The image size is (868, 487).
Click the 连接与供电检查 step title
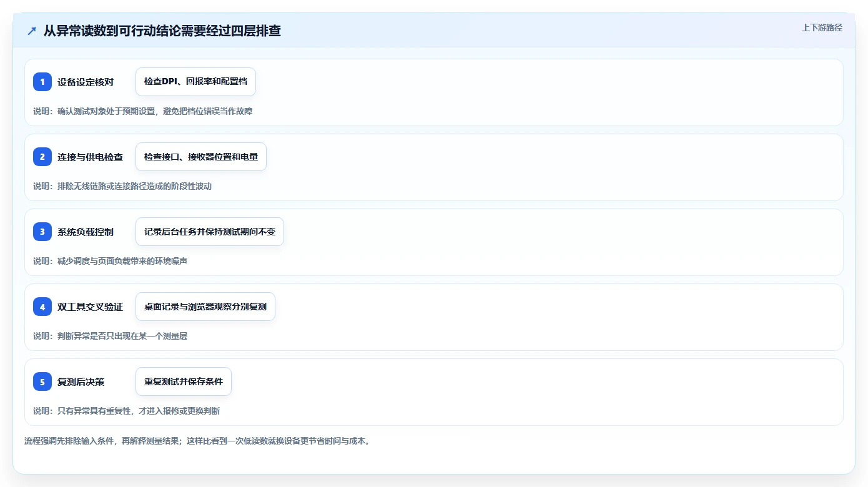coord(91,157)
